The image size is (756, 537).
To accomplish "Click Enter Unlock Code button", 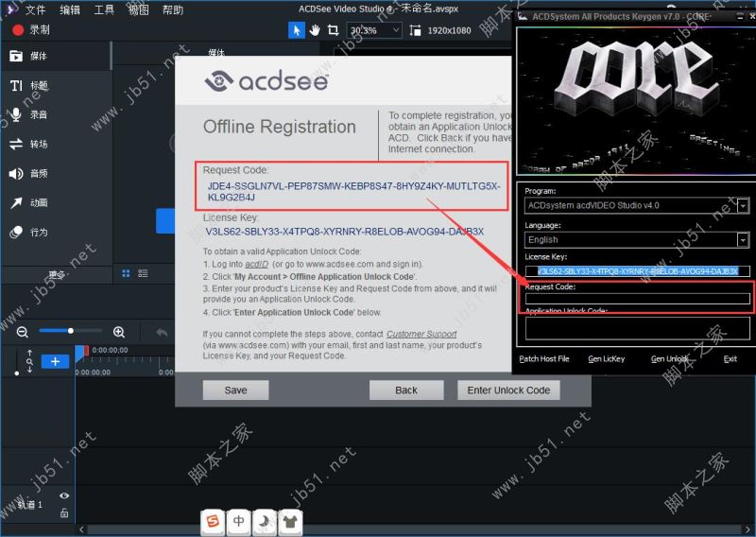I will pos(508,390).
